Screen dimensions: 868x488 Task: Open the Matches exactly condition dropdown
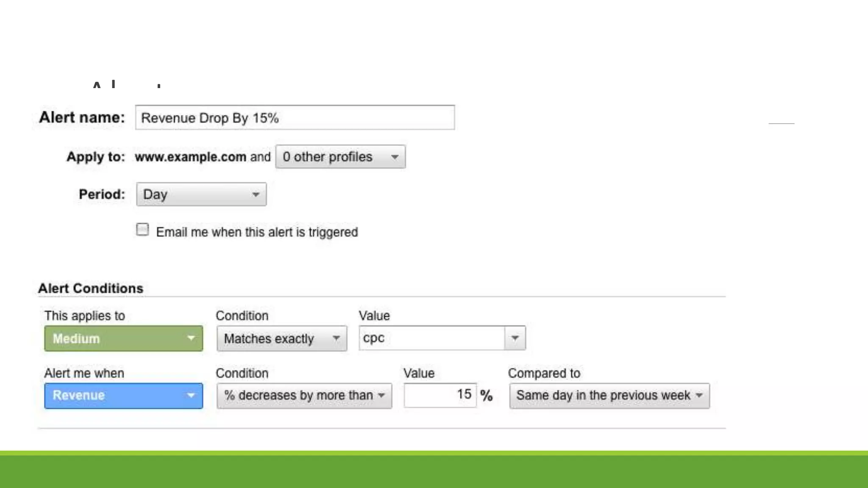coord(271,338)
